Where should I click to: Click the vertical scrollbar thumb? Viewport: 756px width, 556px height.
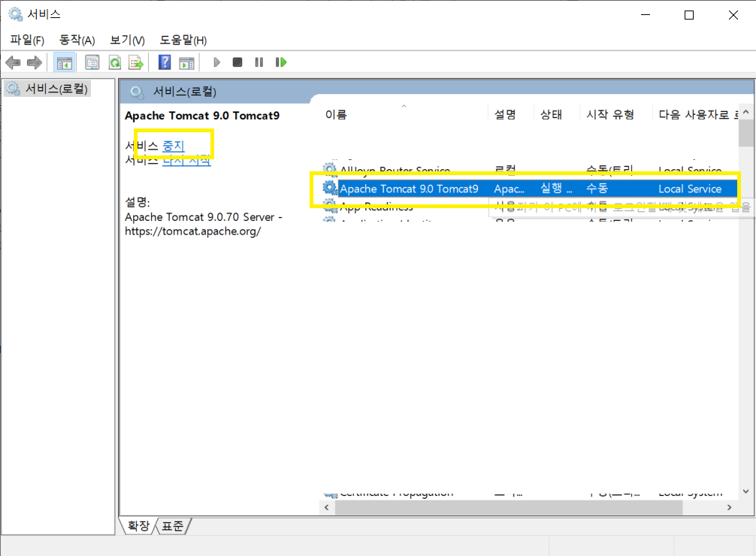(746, 133)
